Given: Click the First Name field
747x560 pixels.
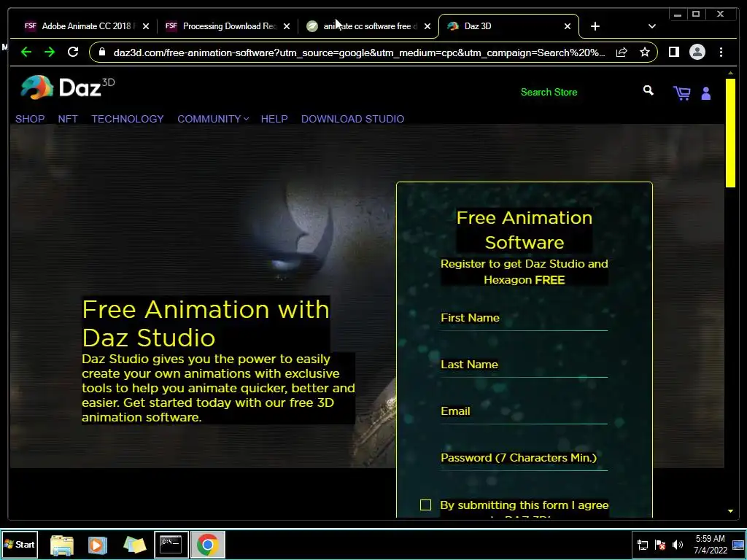Looking at the screenshot, I should pos(524,319).
